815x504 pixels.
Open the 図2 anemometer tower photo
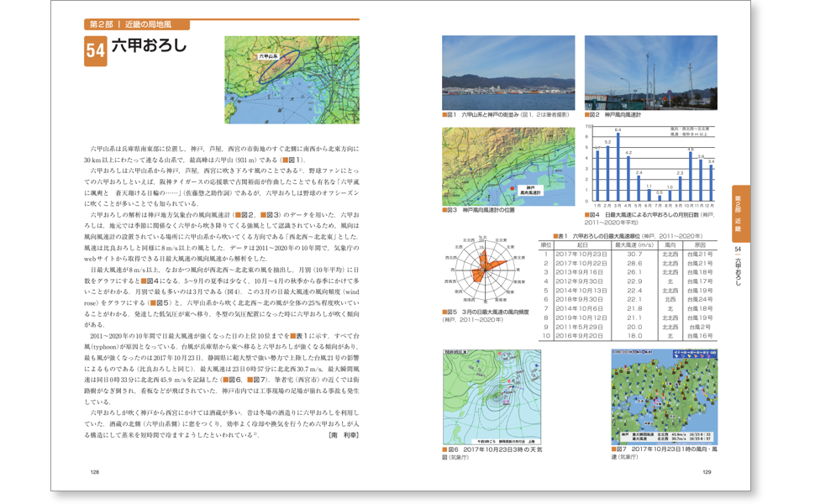[x=649, y=72]
